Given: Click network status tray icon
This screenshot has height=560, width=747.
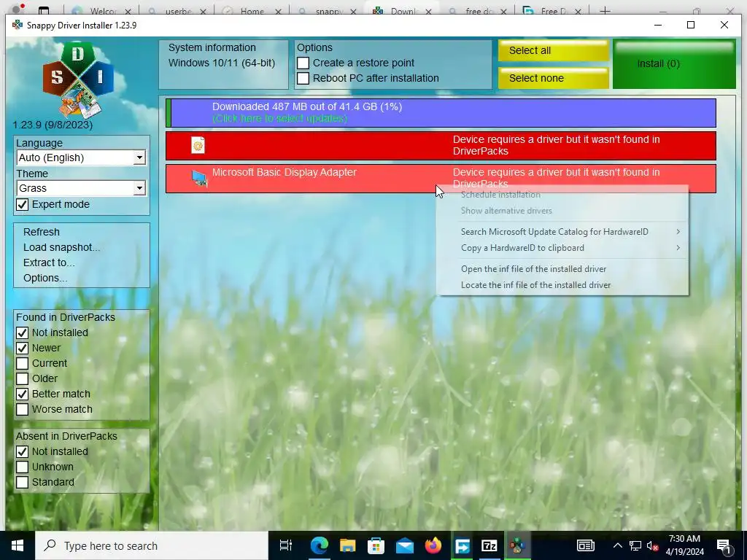Looking at the screenshot, I should (x=635, y=545).
